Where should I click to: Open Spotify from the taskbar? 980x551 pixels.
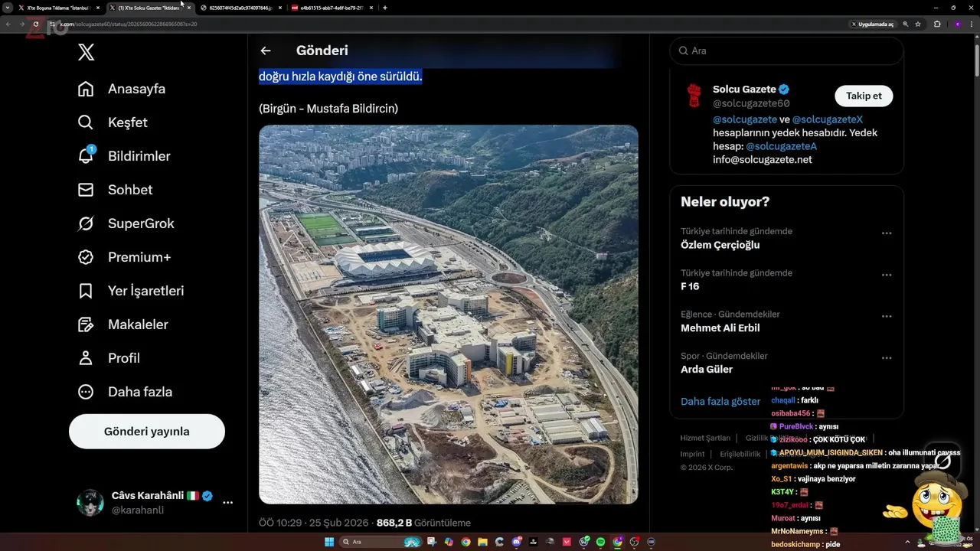(x=600, y=542)
